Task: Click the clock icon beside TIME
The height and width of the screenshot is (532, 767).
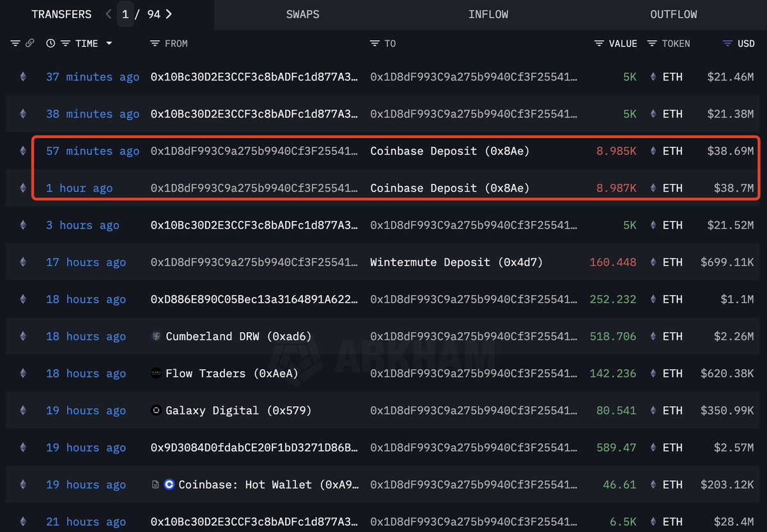Action: tap(51, 43)
